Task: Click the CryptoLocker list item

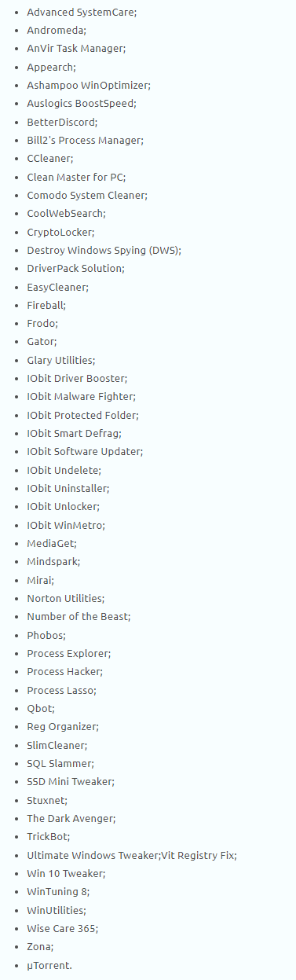Action: pos(62,232)
